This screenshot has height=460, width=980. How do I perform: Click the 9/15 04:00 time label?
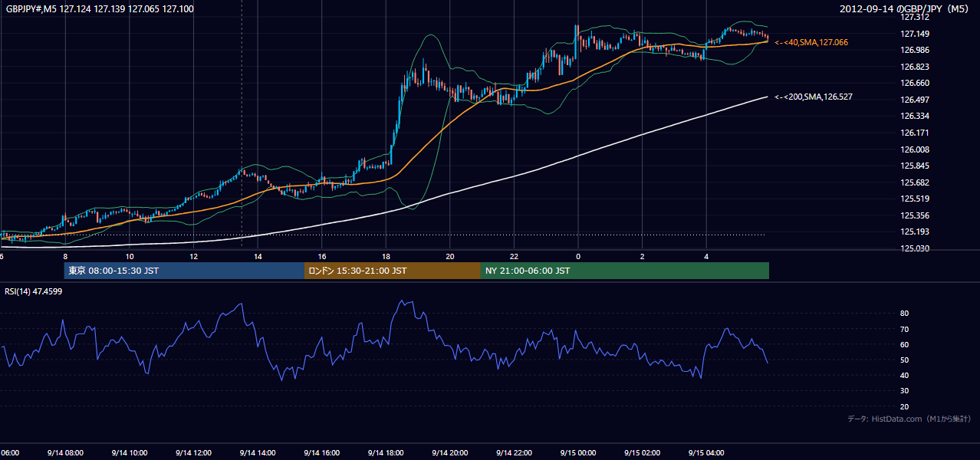coord(706,453)
